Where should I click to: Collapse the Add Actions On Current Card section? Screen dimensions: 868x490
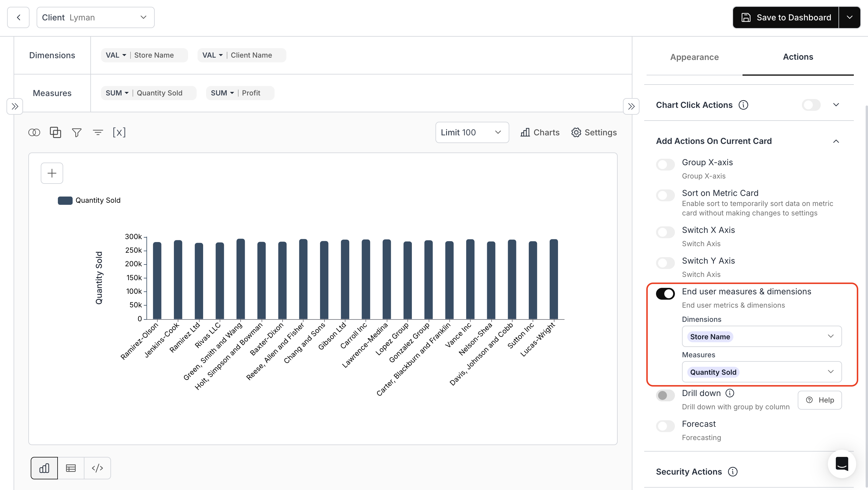pos(837,141)
